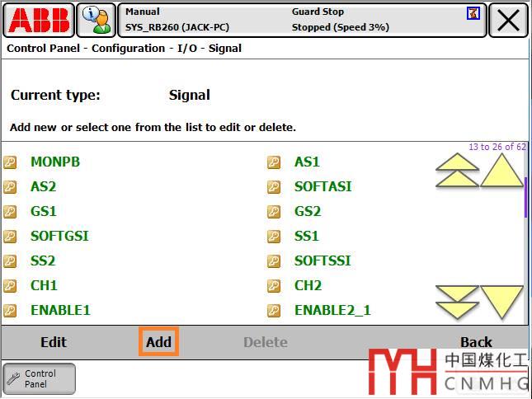Viewport: 532px width, 399px height.
Task: Click the Edit button
Action: coord(54,342)
